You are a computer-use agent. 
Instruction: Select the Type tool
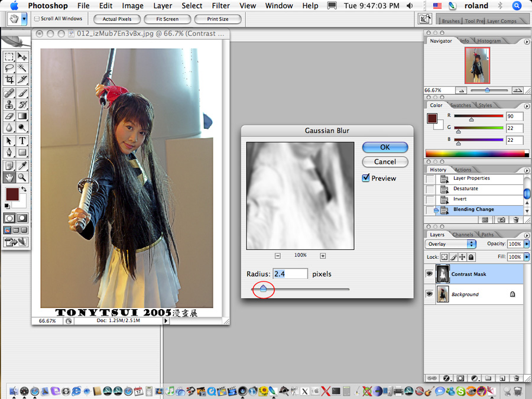tap(22, 141)
